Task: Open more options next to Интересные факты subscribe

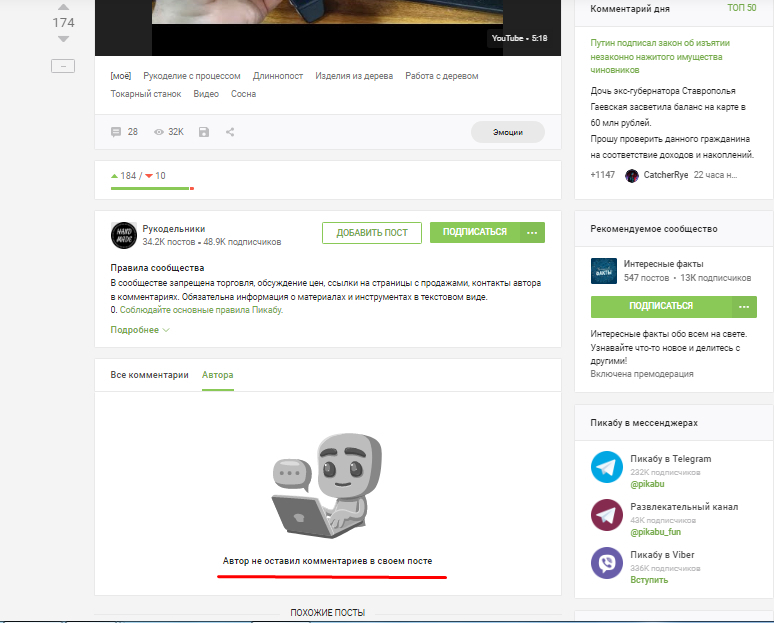Action: pos(744,307)
